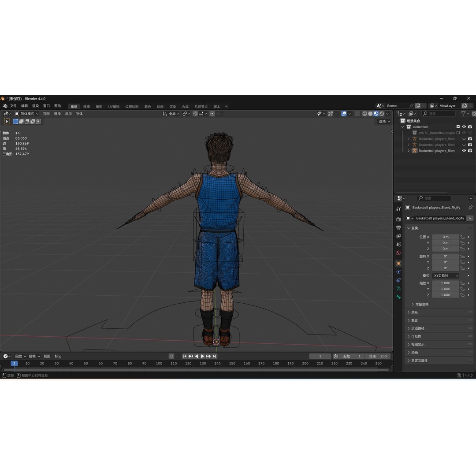This screenshot has width=476, height=476.
Task: Click the End frame 250 field
Action: click(378, 357)
